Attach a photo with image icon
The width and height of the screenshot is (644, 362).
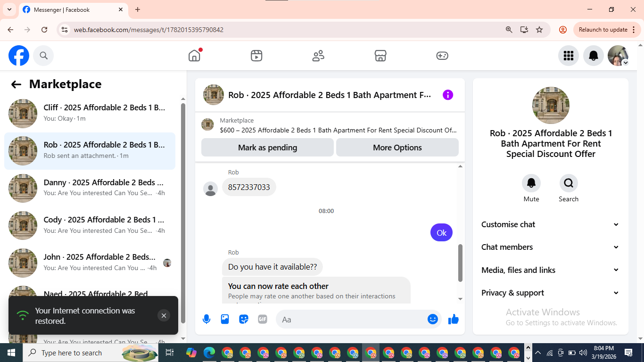pos(225,319)
